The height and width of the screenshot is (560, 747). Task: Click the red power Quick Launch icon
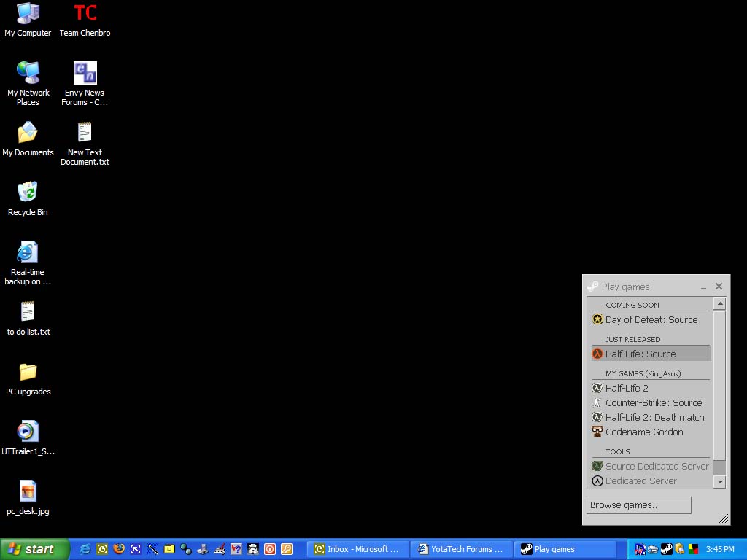coord(270,549)
